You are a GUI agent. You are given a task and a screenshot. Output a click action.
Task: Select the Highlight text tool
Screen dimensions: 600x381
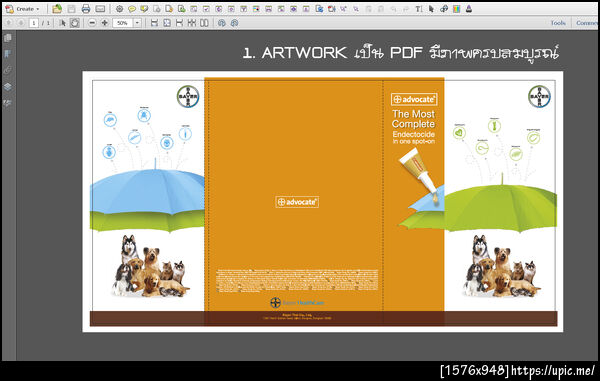pyautogui.click(x=144, y=9)
